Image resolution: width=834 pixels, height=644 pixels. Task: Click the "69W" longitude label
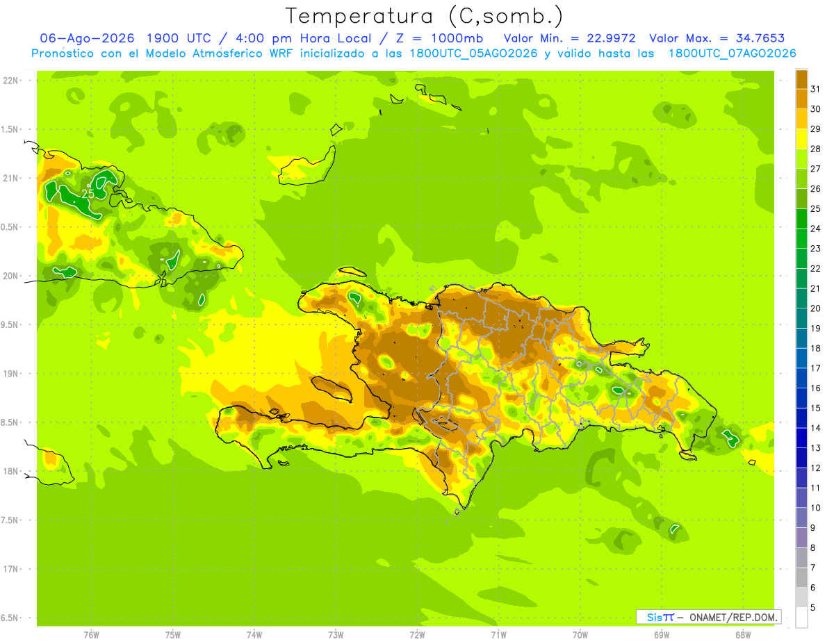pyautogui.click(x=662, y=634)
